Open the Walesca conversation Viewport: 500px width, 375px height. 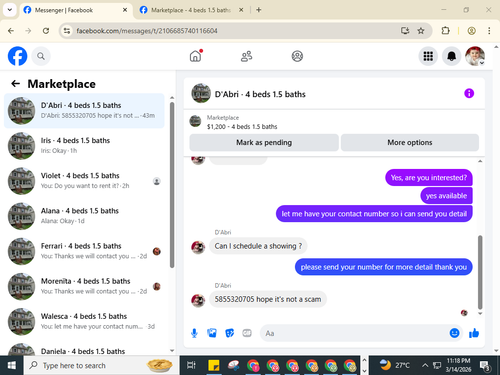tap(84, 322)
